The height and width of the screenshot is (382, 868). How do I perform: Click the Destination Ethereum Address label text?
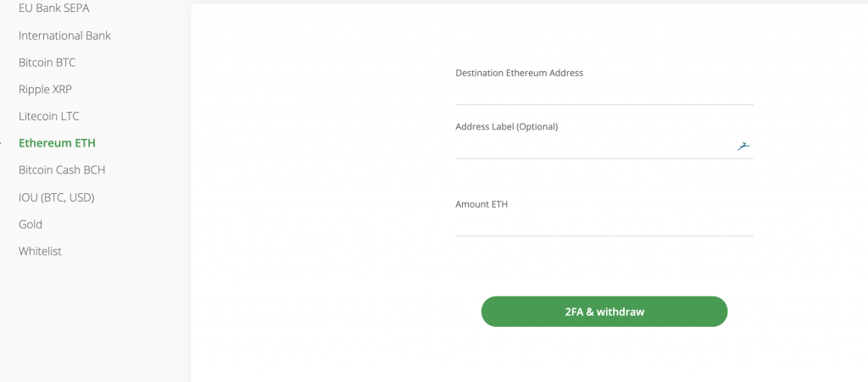pyautogui.click(x=520, y=73)
